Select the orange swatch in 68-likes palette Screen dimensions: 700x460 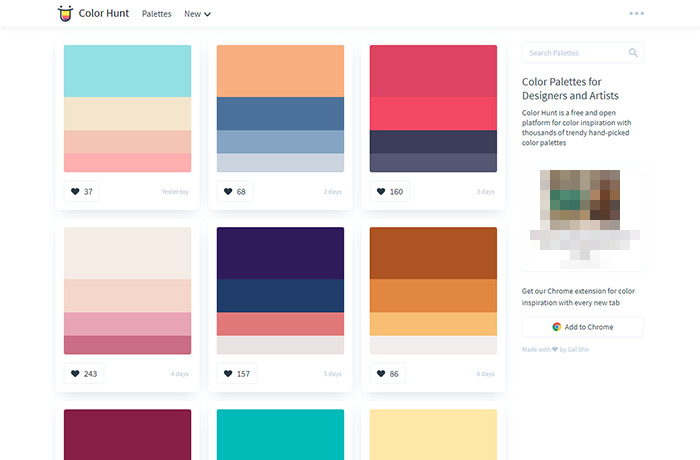pyautogui.click(x=280, y=71)
